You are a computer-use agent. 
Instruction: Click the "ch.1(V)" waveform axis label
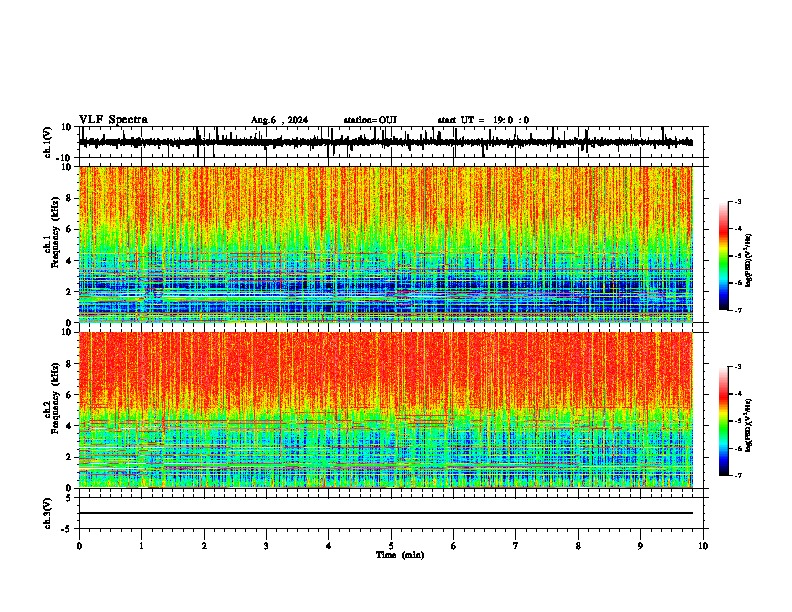click(x=48, y=142)
